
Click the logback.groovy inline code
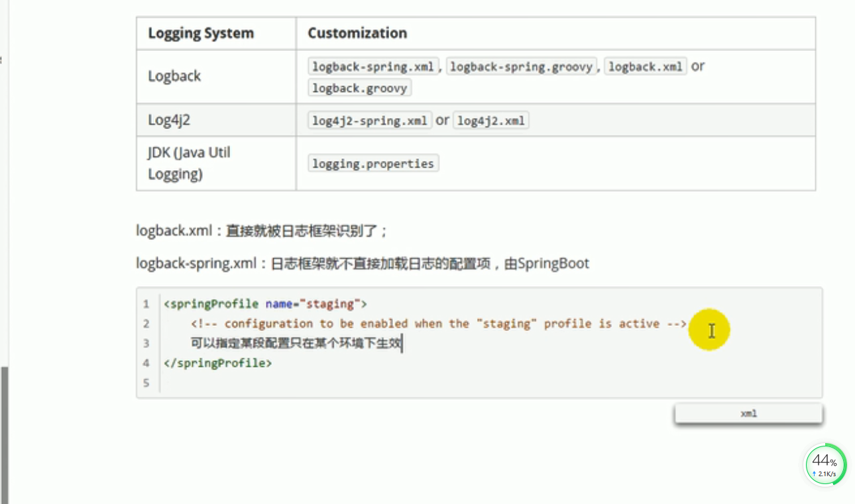coord(360,88)
